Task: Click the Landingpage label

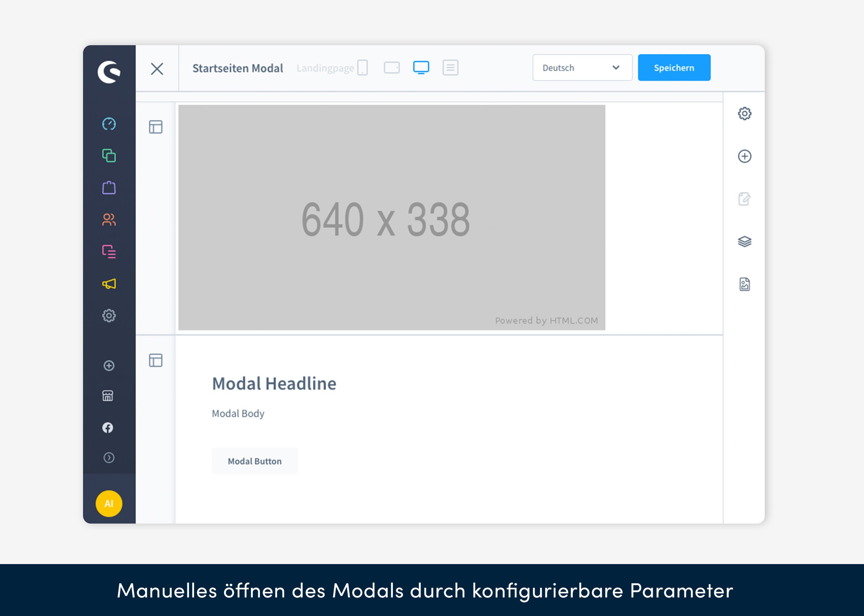Action: pos(325,68)
